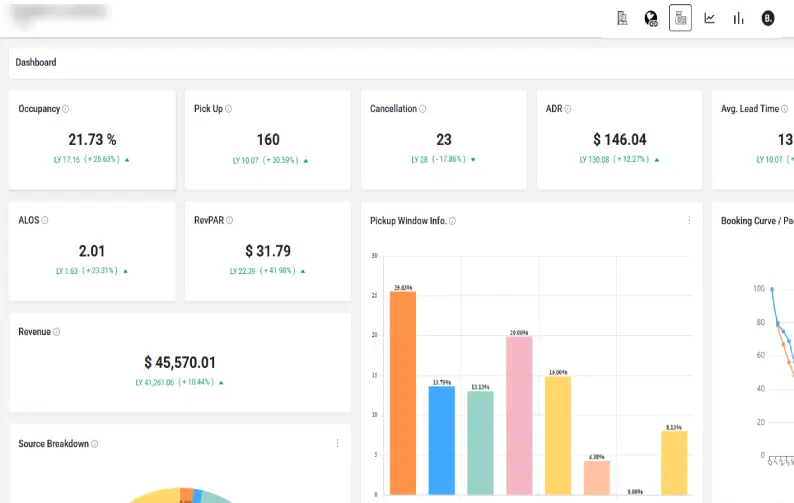794x503 pixels.
Task: Click the info icon beside Cancellation
Action: click(x=423, y=109)
